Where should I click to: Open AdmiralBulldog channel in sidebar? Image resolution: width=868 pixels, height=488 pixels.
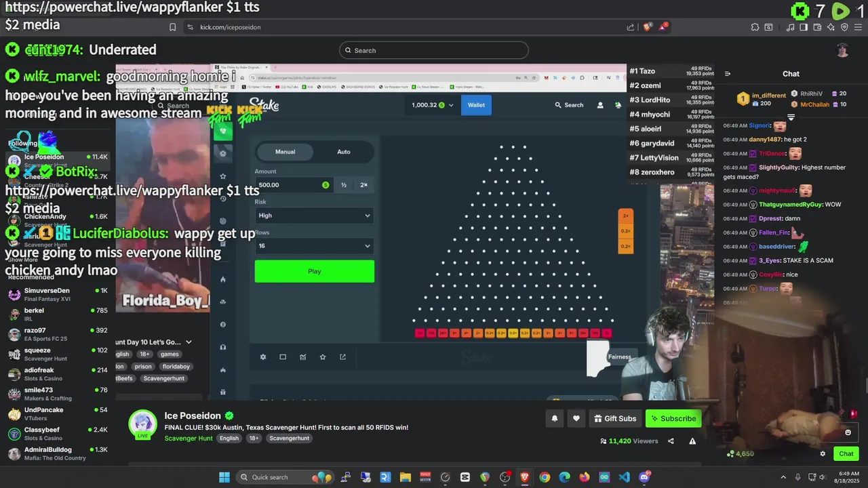[x=58, y=454]
